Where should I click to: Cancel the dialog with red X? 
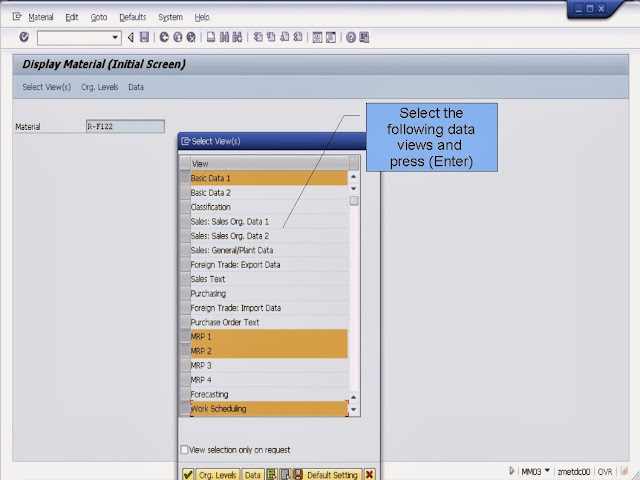tap(369, 474)
